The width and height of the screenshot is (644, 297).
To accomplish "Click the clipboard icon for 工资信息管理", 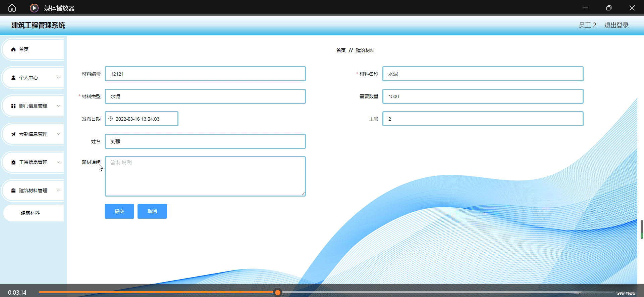I will pos(13,162).
